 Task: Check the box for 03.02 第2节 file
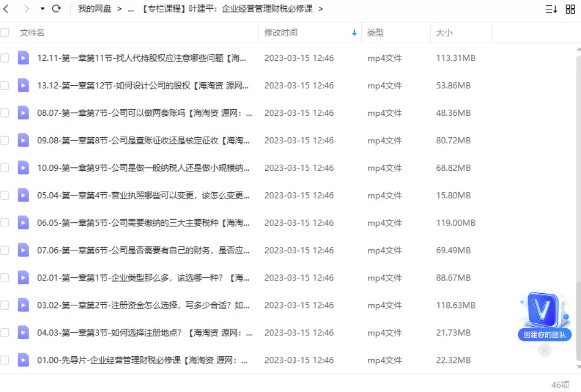(x=4, y=305)
